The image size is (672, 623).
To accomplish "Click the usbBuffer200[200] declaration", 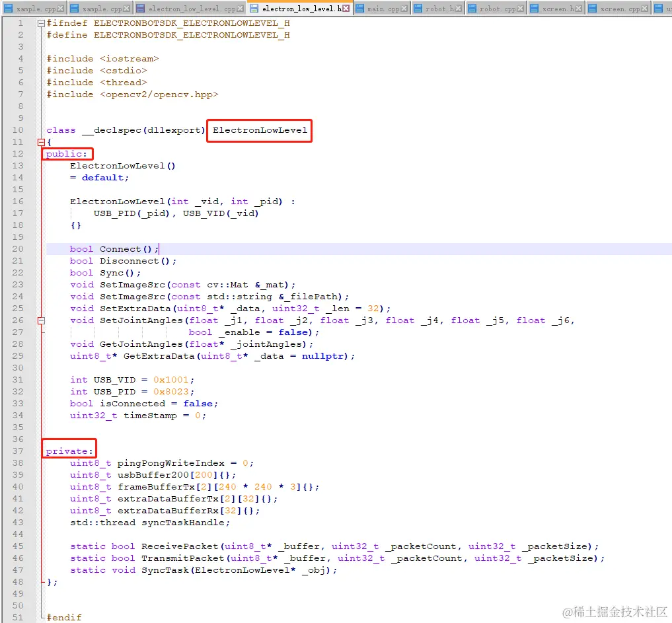I will (x=153, y=475).
